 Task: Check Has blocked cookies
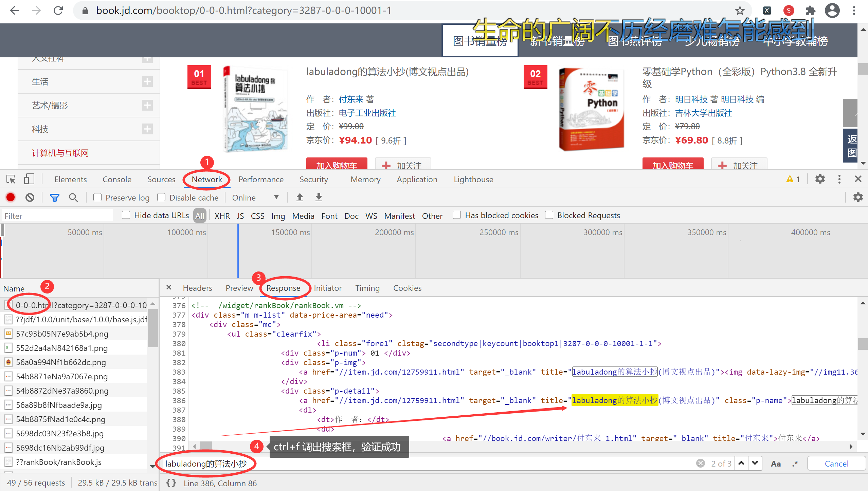coord(457,215)
